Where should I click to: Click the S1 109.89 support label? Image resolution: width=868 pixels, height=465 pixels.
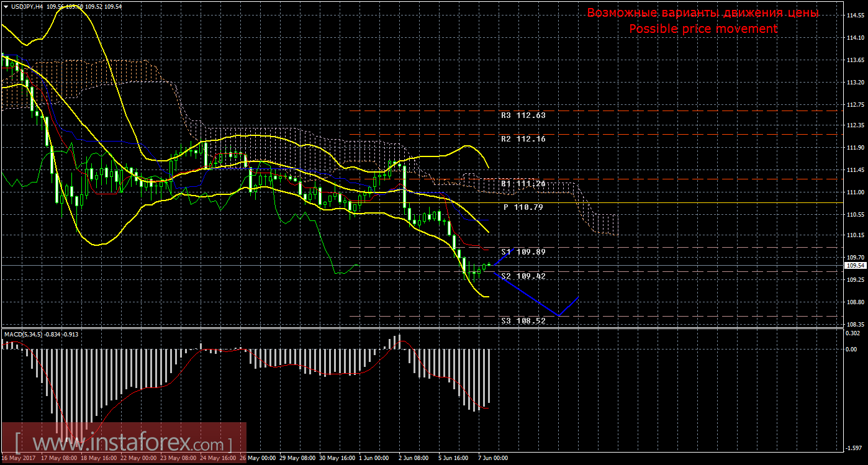(523, 252)
